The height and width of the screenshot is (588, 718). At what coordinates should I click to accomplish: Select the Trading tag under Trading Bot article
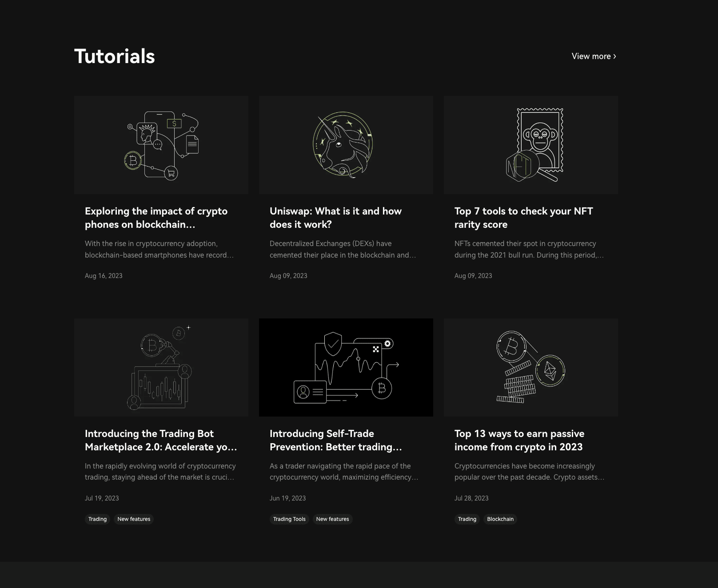pyautogui.click(x=97, y=519)
